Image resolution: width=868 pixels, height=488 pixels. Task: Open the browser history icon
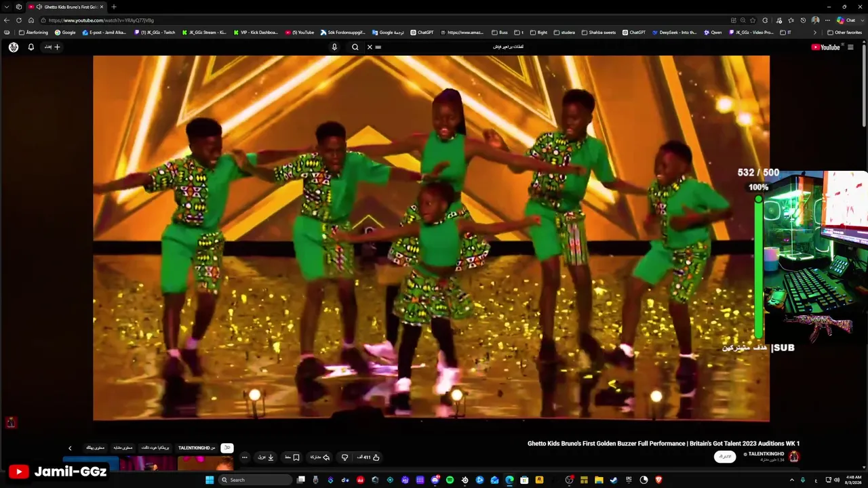(803, 20)
